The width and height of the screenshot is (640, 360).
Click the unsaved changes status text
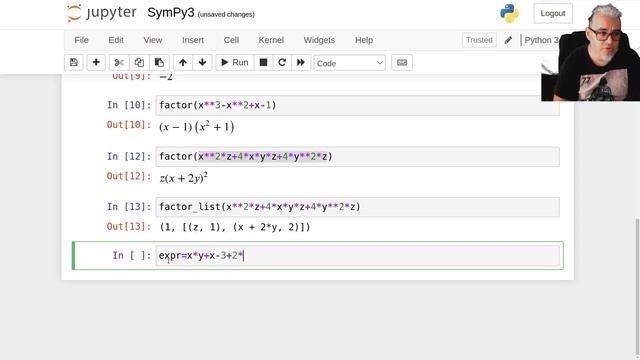(x=226, y=14)
